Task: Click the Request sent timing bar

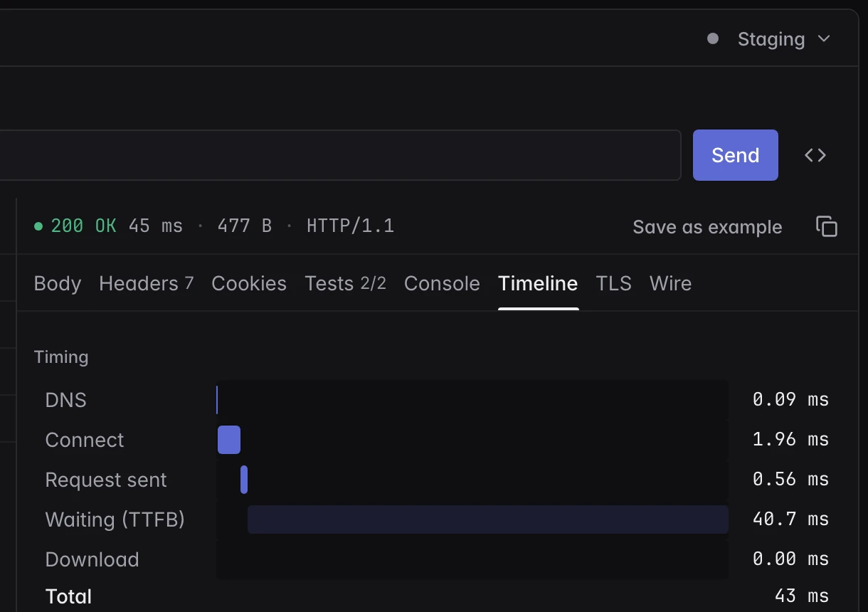Action: point(244,480)
